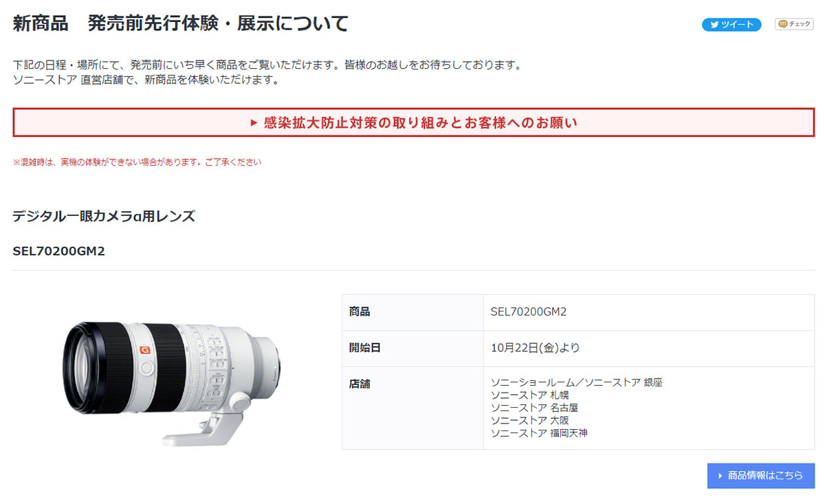Select the ソニーストア 銀座 store entry
Image resolution: width=825 pixels, height=504 pixels.
click(x=577, y=382)
